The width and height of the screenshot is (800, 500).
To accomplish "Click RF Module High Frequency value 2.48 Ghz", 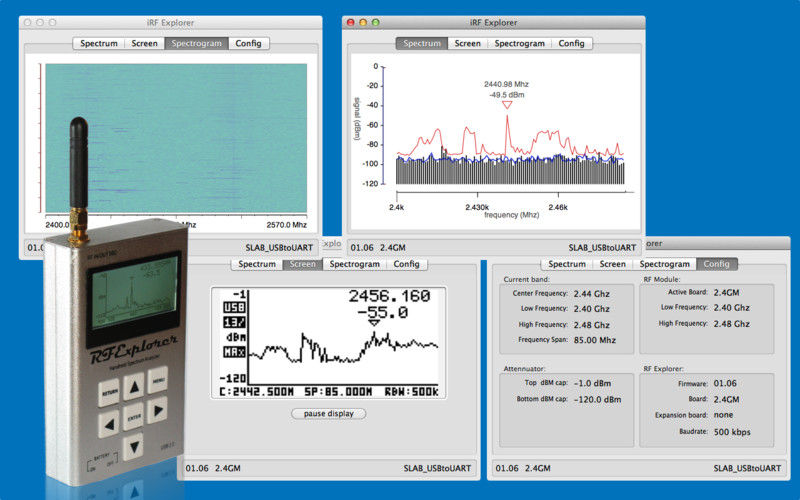I will coord(731,324).
